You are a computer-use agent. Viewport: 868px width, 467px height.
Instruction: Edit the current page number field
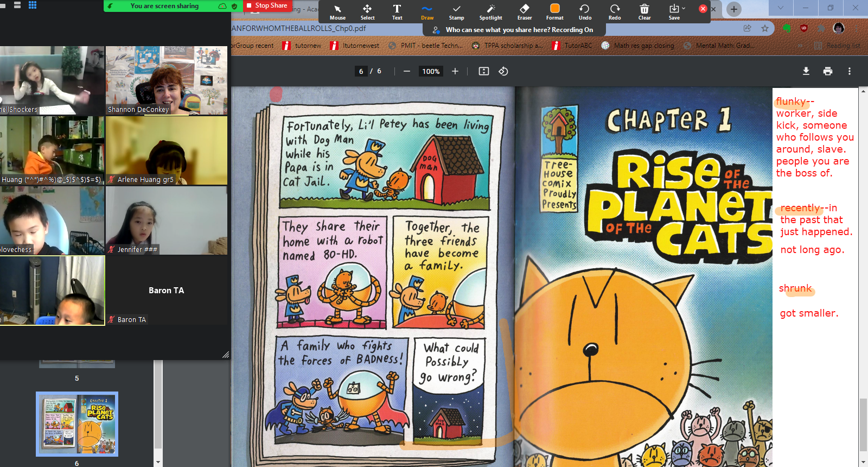click(361, 71)
